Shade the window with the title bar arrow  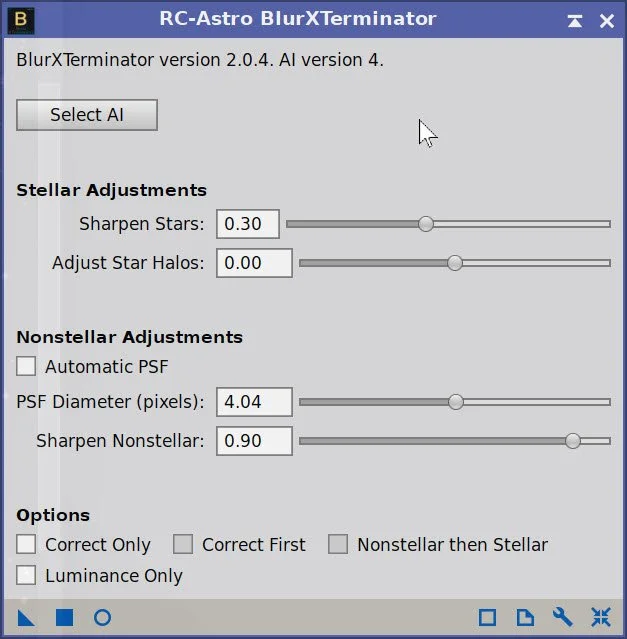coord(575,21)
